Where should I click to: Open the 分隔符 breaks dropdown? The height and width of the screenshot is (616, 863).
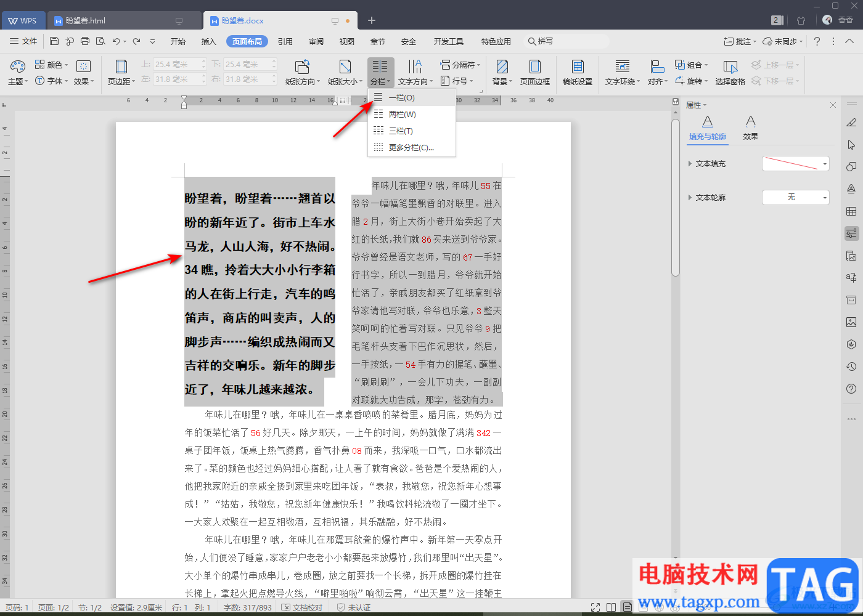point(460,65)
